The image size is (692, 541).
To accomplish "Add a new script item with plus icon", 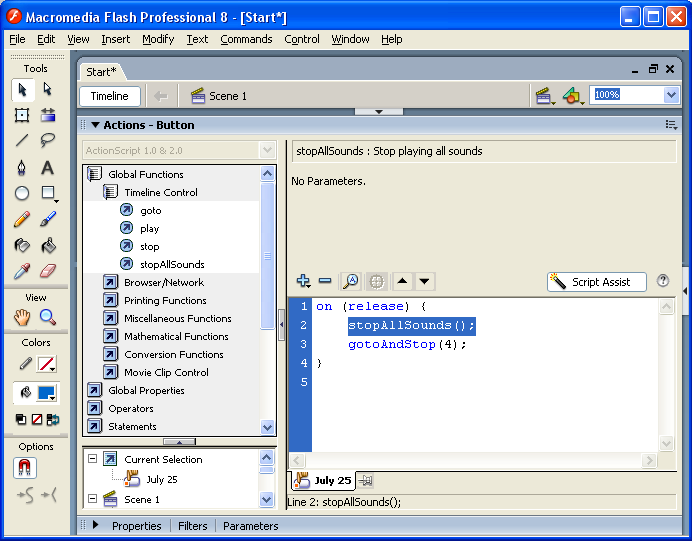I will click(304, 282).
